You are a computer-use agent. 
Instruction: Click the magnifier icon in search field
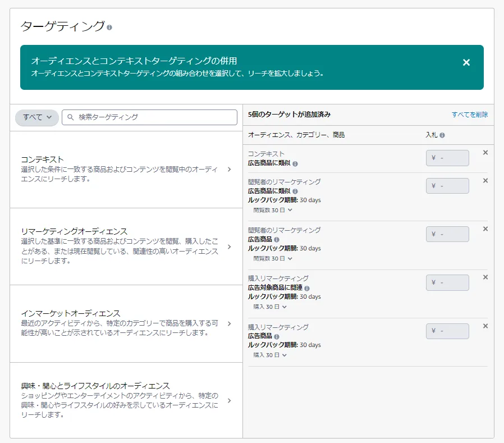click(x=70, y=117)
